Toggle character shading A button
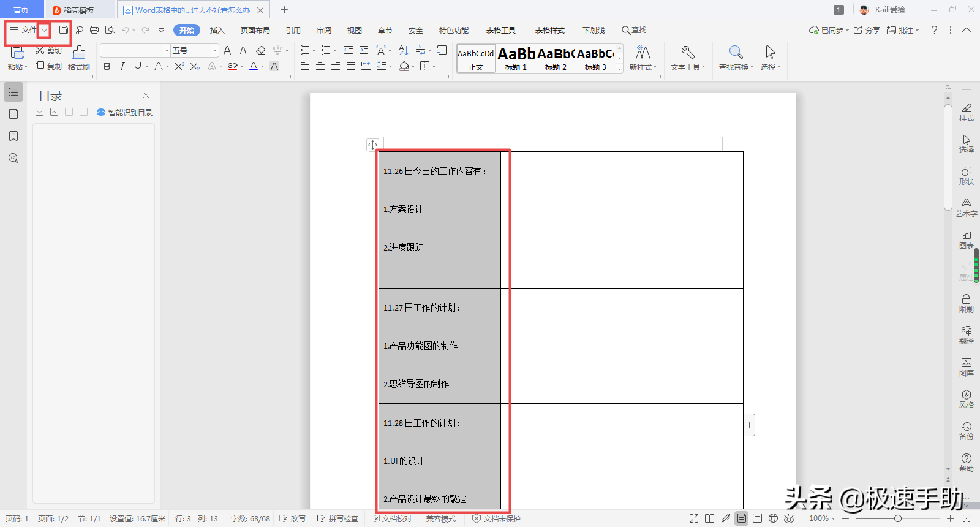The width and height of the screenshot is (980, 527). 274,66
